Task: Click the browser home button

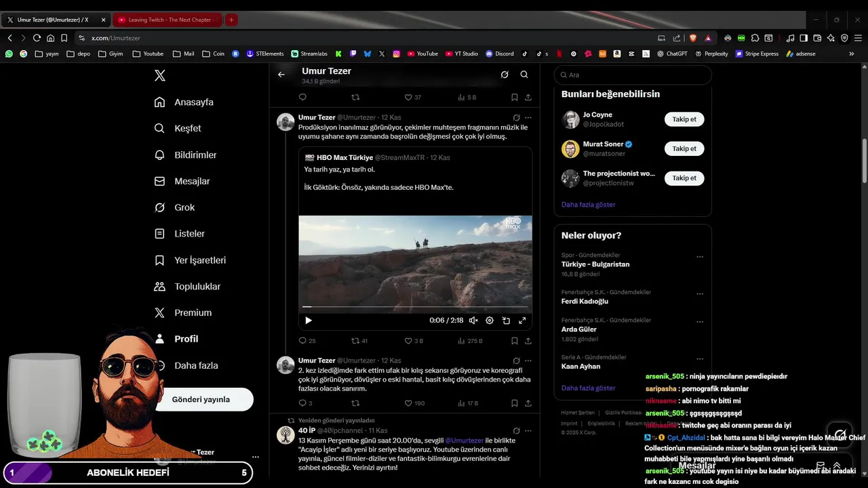Action: click(50, 38)
